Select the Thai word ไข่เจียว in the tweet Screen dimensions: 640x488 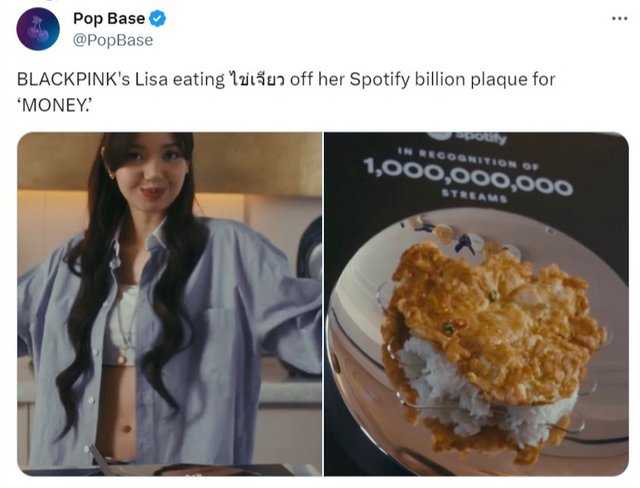click(256, 79)
